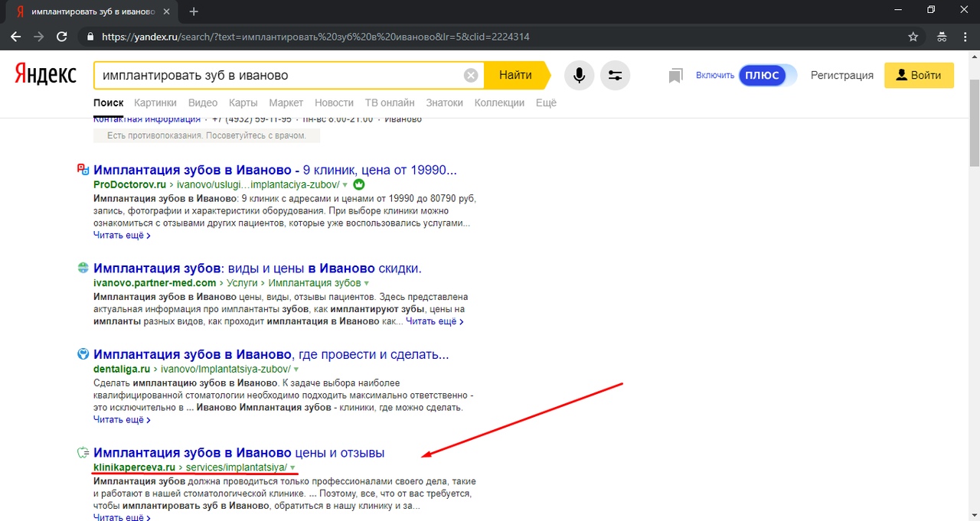Click services/implantatsiya/ path link
The width and height of the screenshot is (980, 521).
point(237,467)
